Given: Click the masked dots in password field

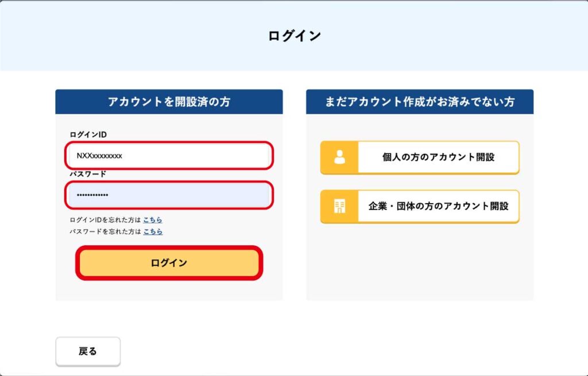Looking at the screenshot, I should 92,195.
